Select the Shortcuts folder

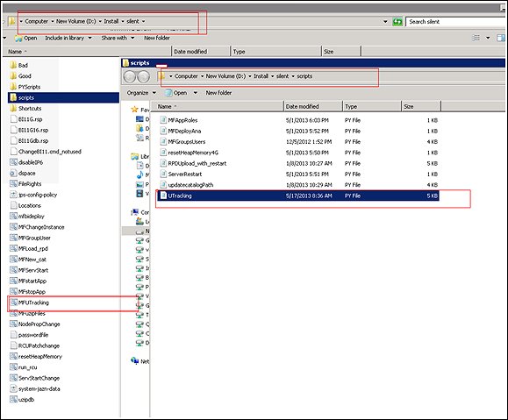[26, 109]
